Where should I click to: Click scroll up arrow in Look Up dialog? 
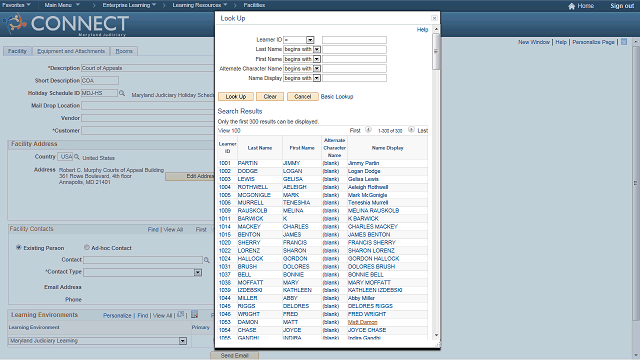(436, 29)
